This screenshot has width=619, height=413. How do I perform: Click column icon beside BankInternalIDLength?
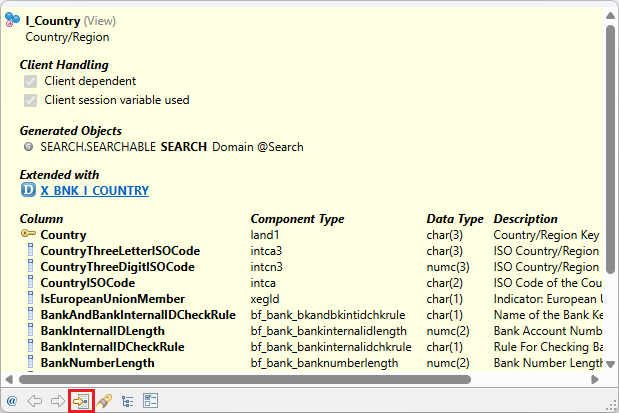(30, 330)
